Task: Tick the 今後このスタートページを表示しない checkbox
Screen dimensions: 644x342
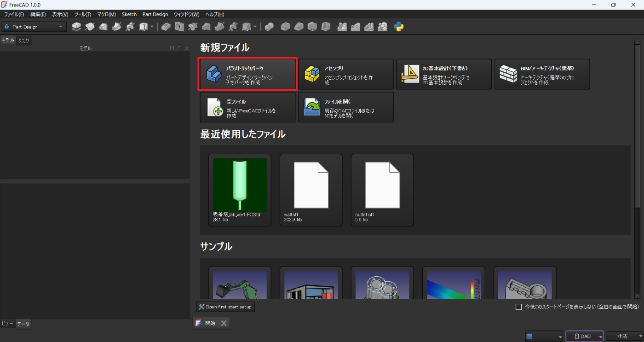Action: (x=518, y=307)
